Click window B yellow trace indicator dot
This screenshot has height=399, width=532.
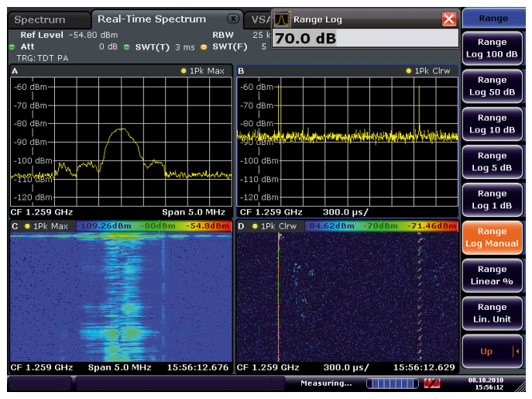pos(409,71)
